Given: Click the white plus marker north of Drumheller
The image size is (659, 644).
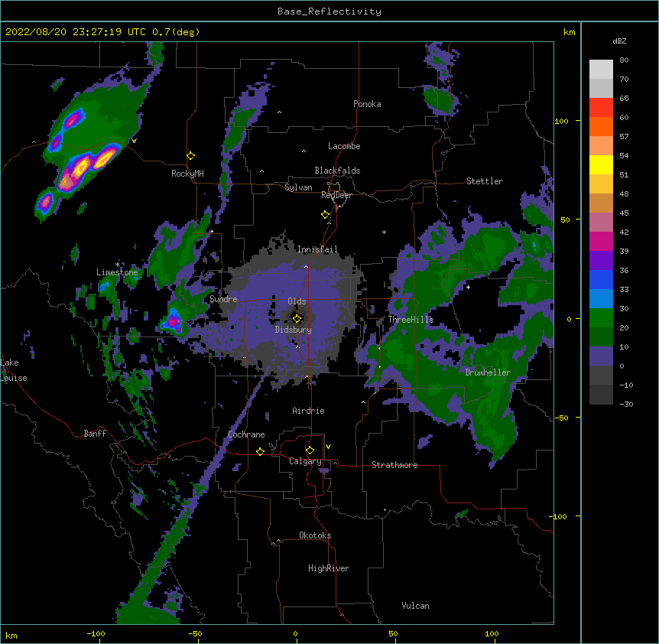Looking at the screenshot, I should tap(468, 287).
